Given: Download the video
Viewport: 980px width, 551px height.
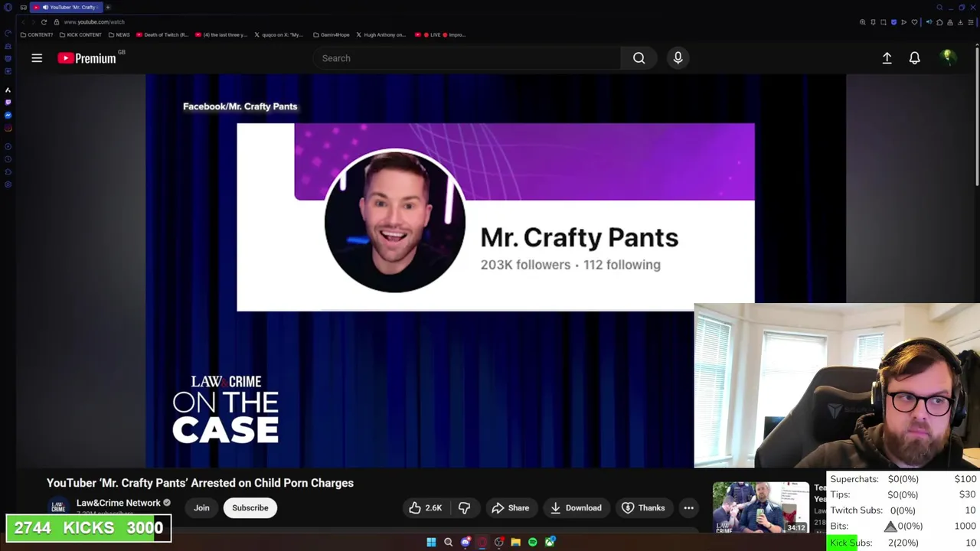Looking at the screenshot, I should click(x=576, y=507).
